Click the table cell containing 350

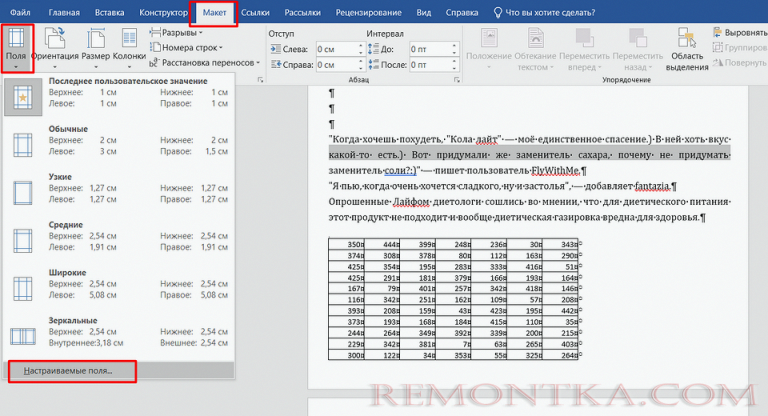point(347,244)
